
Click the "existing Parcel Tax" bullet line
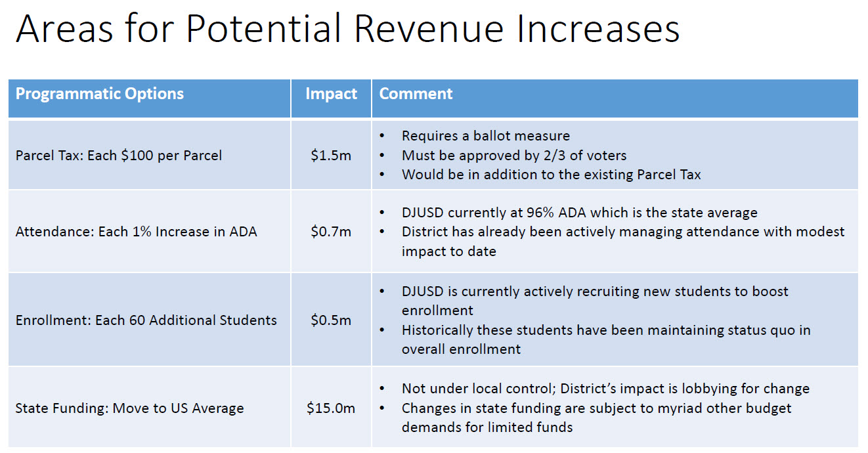tap(551, 175)
